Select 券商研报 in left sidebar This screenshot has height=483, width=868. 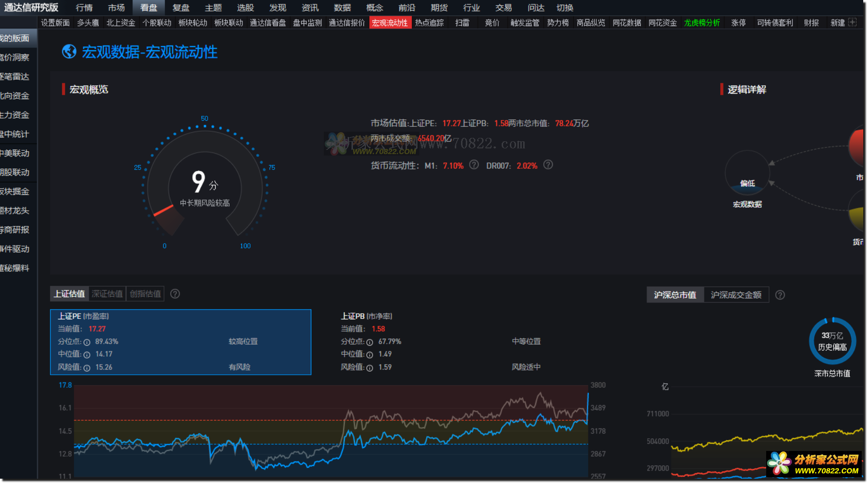coord(18,230)
